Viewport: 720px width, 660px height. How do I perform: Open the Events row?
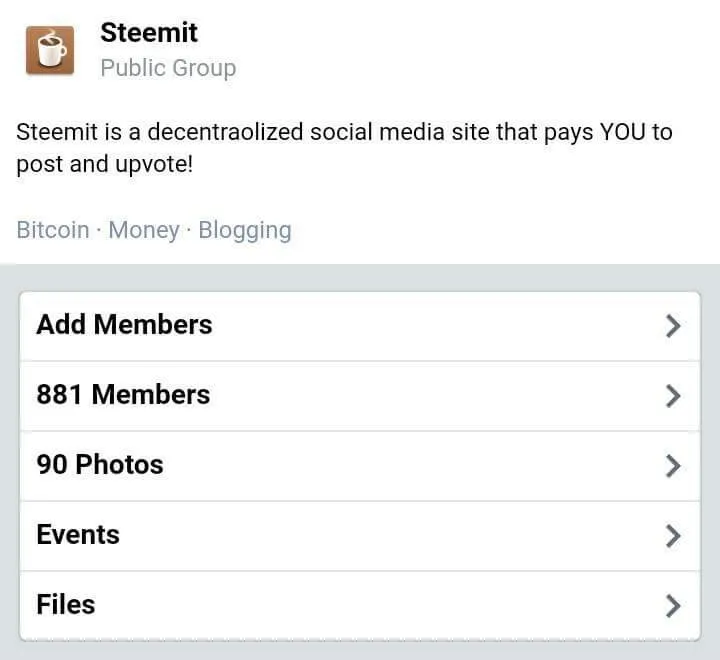point(360,536)
